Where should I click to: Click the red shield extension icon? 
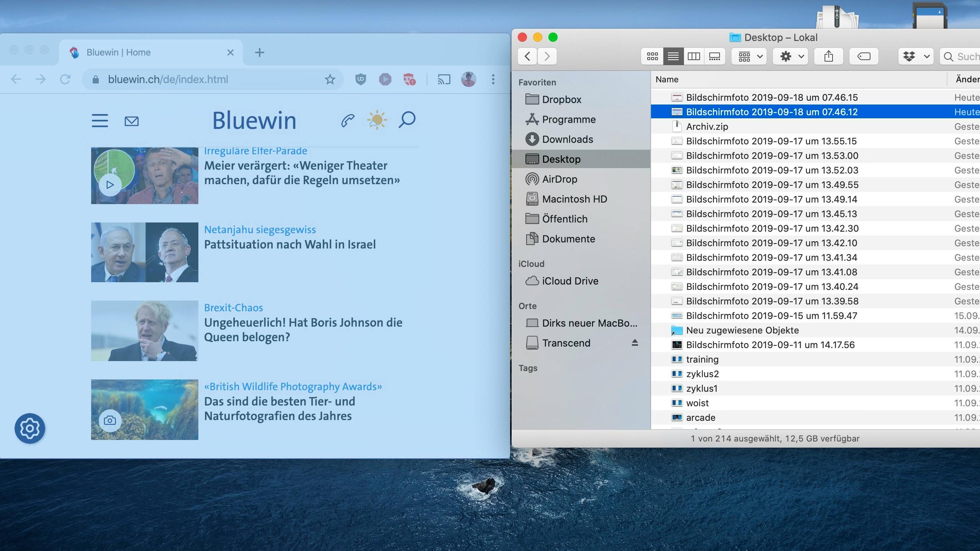click(409, 79)
